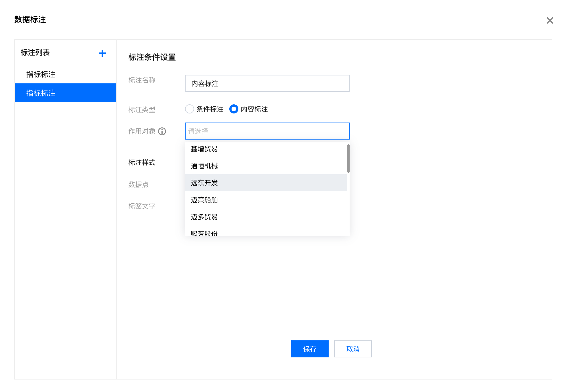Choose 通恒机械 in the dropdown
Image resolution: width=567 pixels, height=392 pixels.
coord(204,166)
